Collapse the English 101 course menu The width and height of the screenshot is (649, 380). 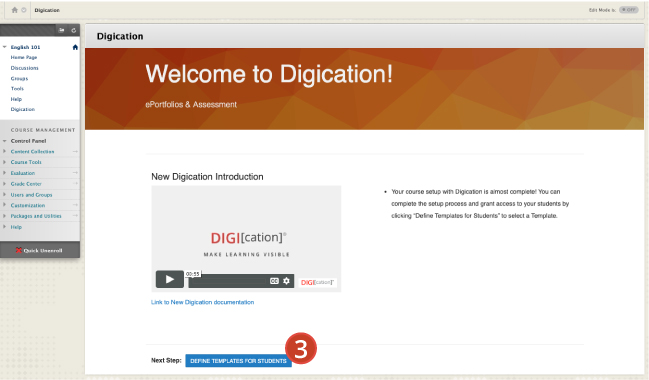tap(5, 47)
